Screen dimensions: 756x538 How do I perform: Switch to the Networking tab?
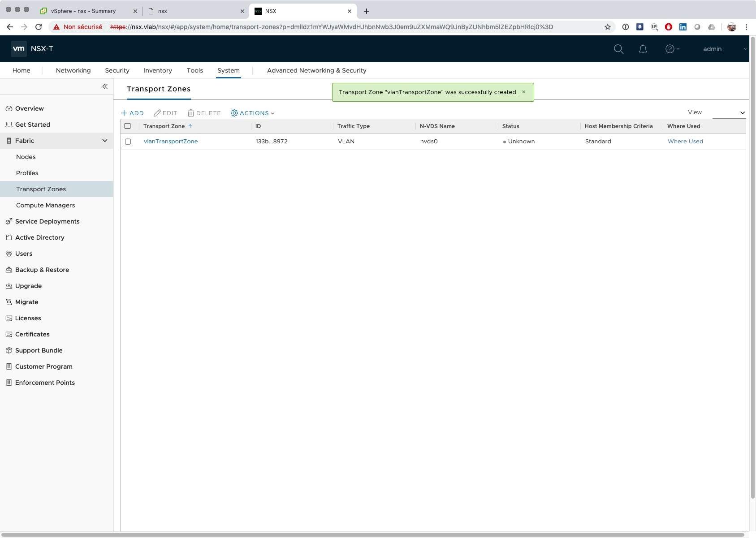tap(73, 70)
